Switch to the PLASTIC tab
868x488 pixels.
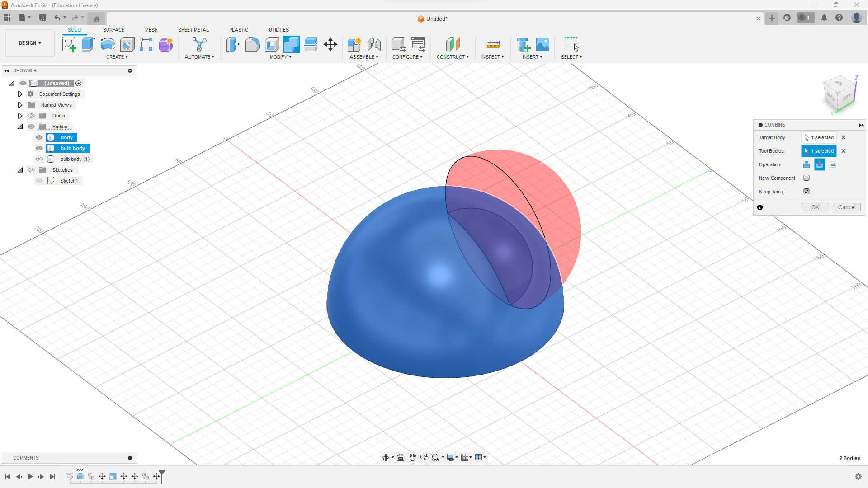[x=239, y=30]
